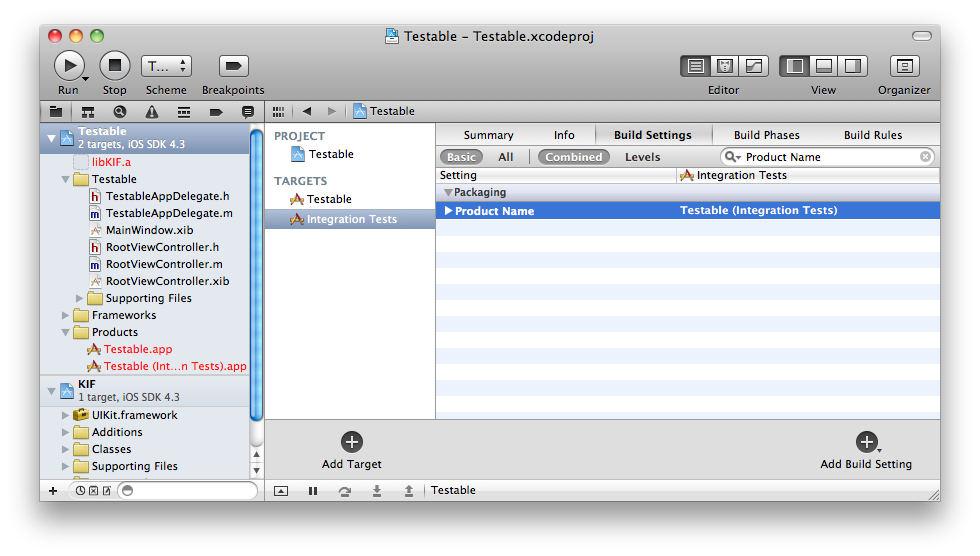Expand the Frameworks group

tap(66, 315)
